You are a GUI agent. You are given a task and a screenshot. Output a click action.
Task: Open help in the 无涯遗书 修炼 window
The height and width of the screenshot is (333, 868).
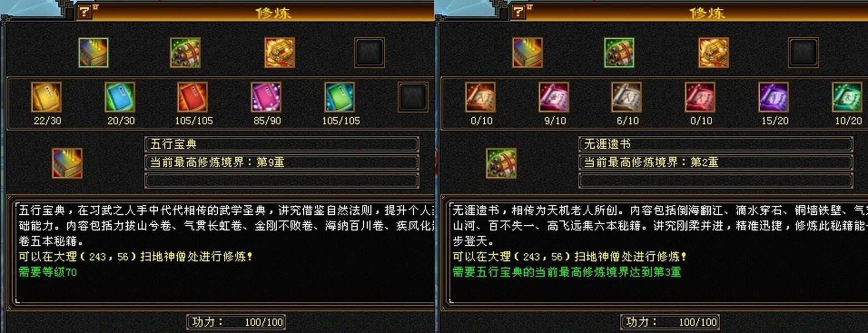pyautogui.click(x=518, y=12)
